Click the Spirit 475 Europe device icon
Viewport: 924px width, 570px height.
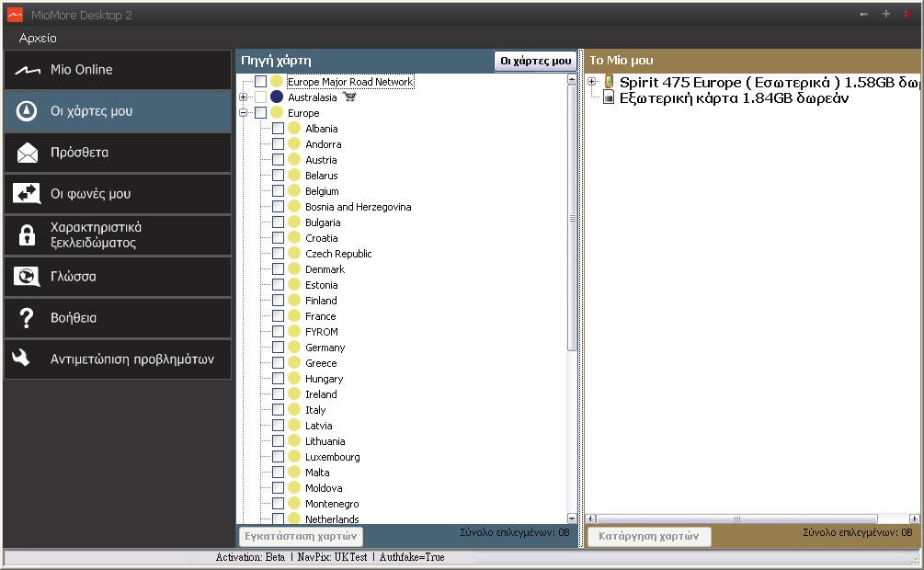point(609,81)
